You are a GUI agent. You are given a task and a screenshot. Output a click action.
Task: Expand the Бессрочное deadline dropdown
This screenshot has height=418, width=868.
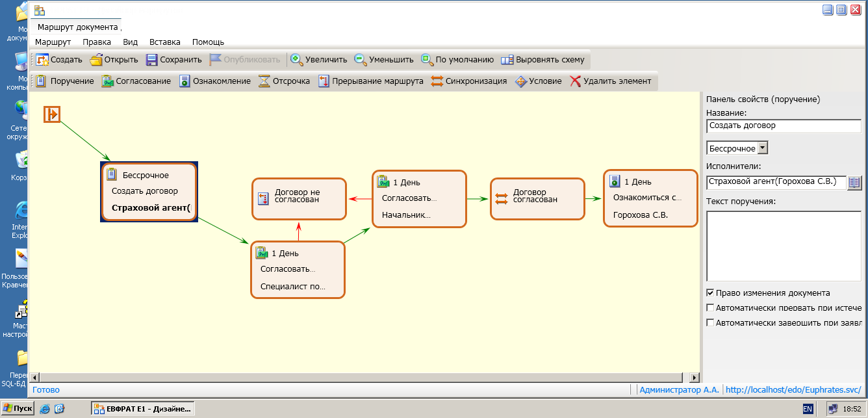(763, 148)
